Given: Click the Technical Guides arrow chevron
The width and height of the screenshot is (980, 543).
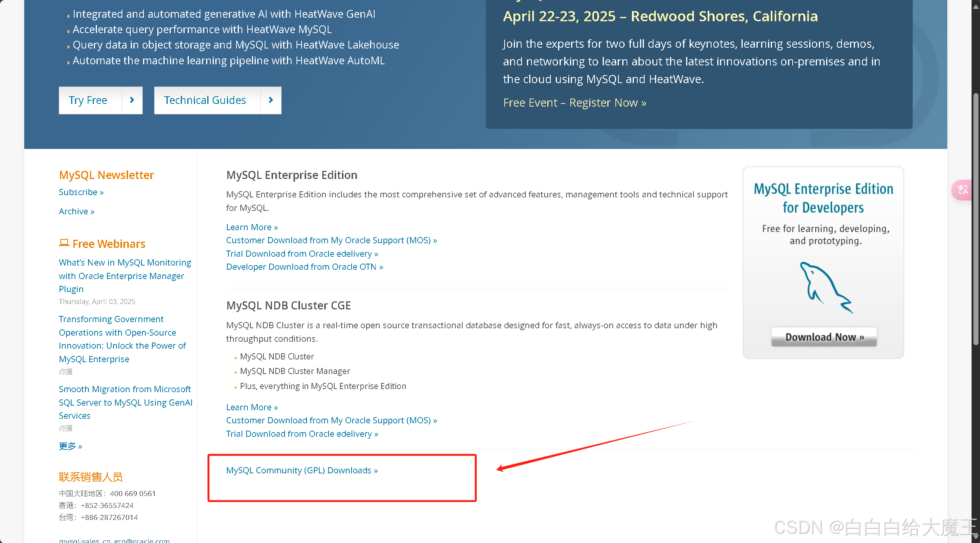Looking at the screenshot, I should point(271,100).
